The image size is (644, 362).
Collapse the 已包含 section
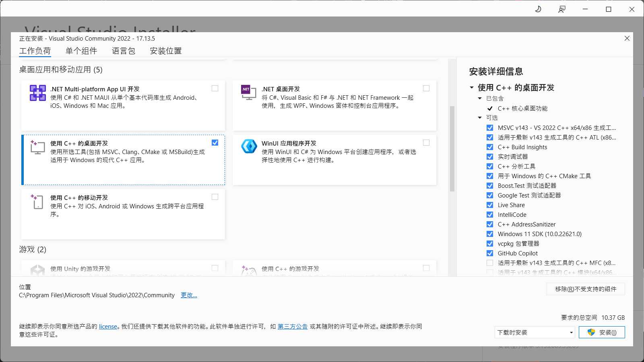coord(480,98)
